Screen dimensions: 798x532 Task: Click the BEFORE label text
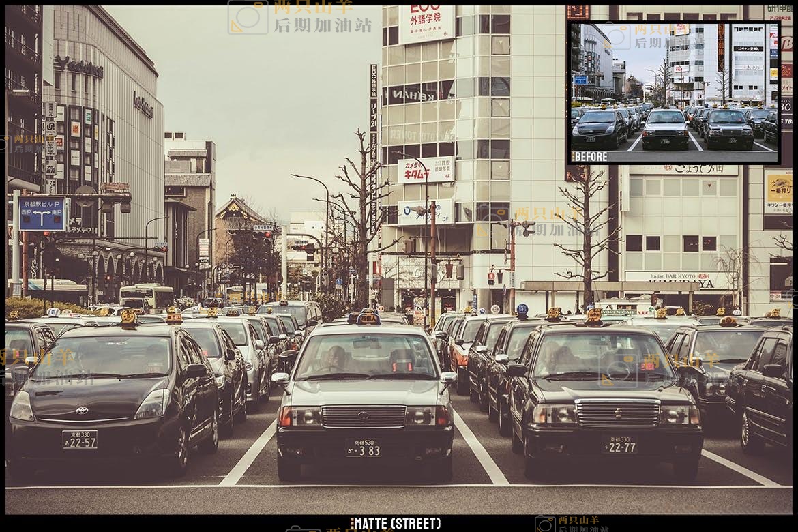tap(590, 156)
